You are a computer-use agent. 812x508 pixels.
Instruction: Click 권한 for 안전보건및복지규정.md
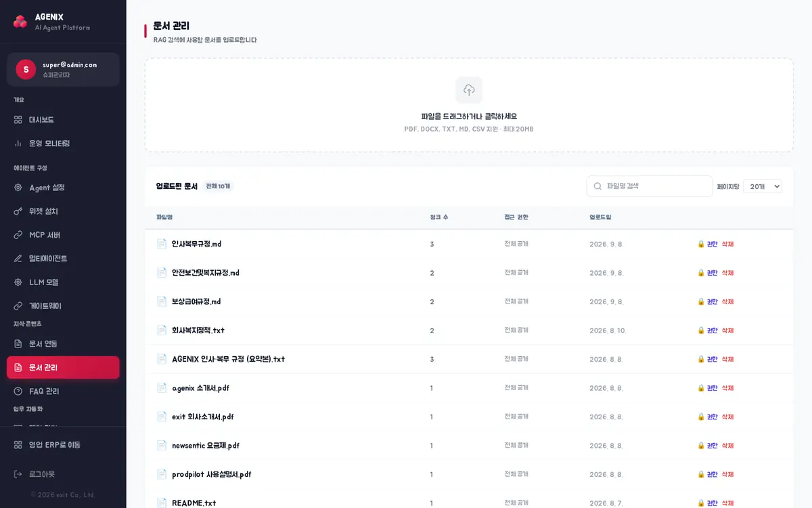[713, 273]
